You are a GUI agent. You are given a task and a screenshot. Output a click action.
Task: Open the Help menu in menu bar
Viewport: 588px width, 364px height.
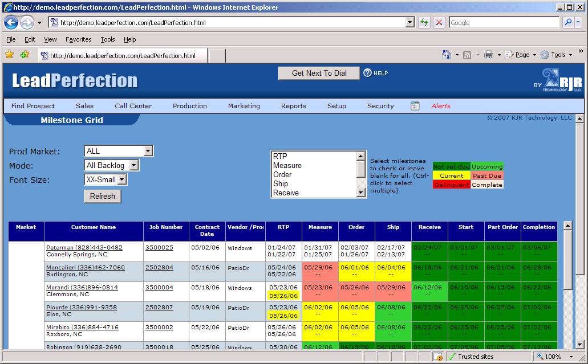[130, 39]
